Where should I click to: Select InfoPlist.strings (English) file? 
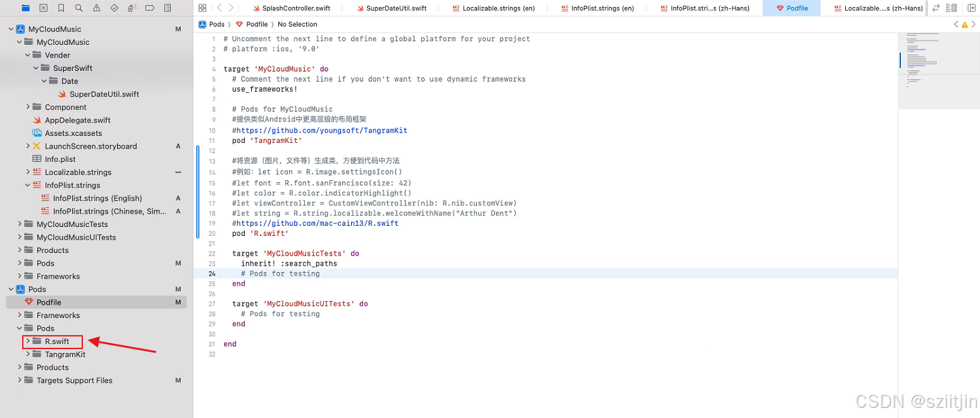[97, 198]
